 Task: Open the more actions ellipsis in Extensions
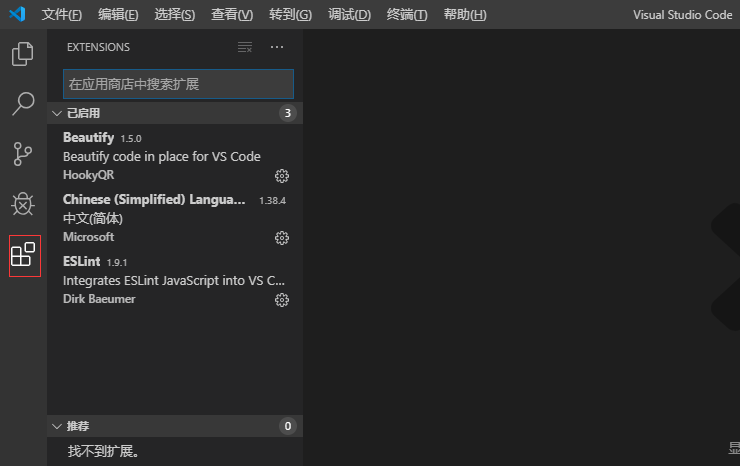277,47
